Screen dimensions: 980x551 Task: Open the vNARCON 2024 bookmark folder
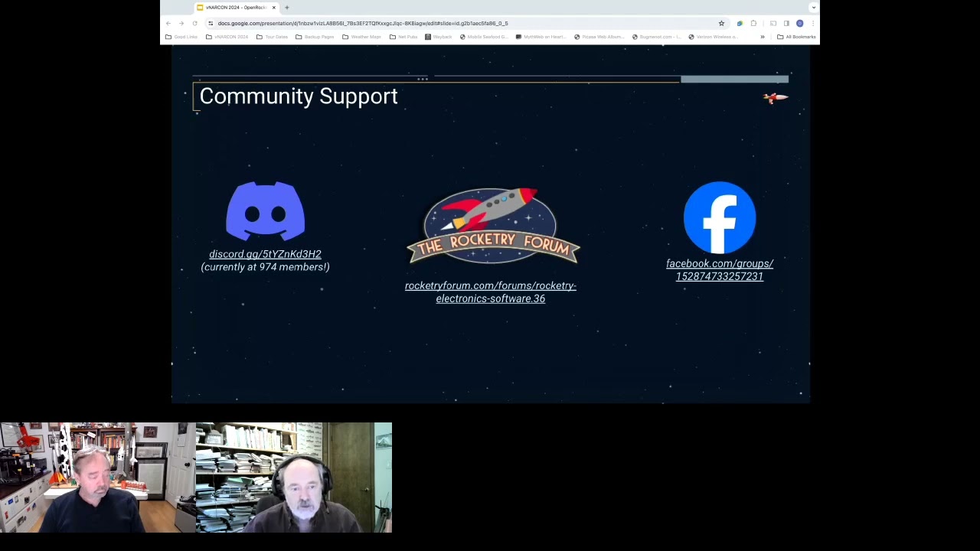(227, 37)
